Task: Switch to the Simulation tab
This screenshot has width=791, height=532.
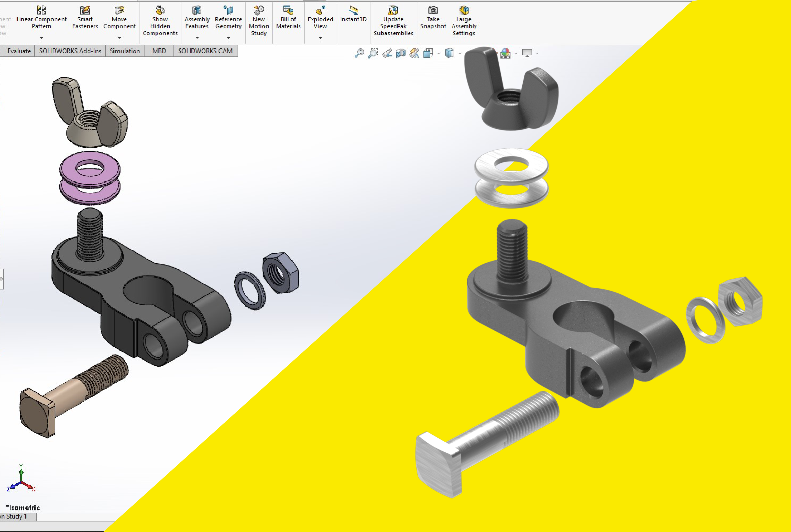Action: [124, 51]
